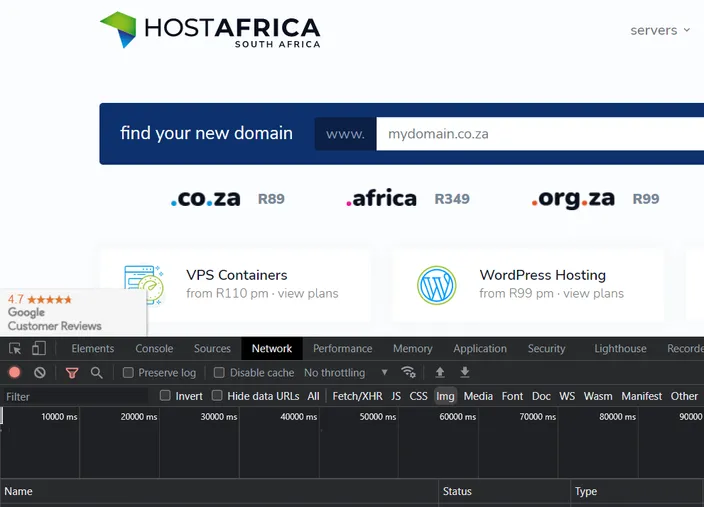Open the Lighthouse tab
704x507 pixels.
[x=620, y=348]
